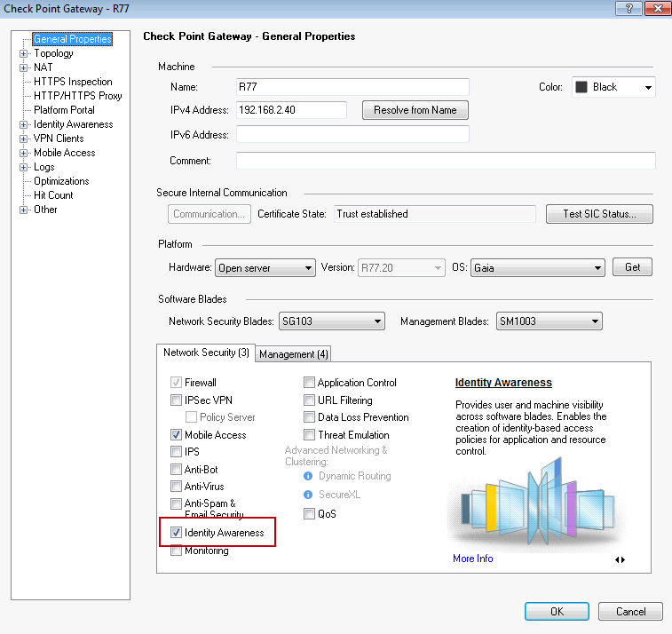Enable Data Loss Prevention checkbox
The width and height of the screenshot is (672, 634).
(x=309, y=417)
